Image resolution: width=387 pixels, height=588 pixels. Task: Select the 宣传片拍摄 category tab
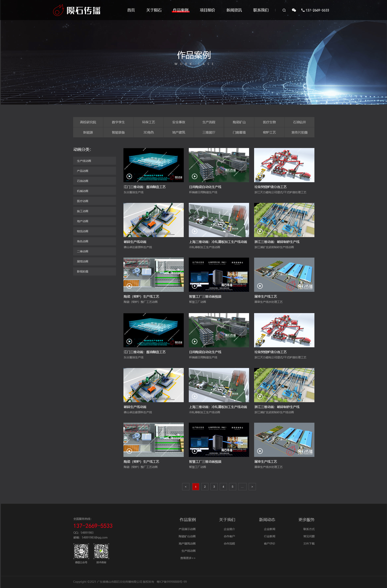coord(299,133)
